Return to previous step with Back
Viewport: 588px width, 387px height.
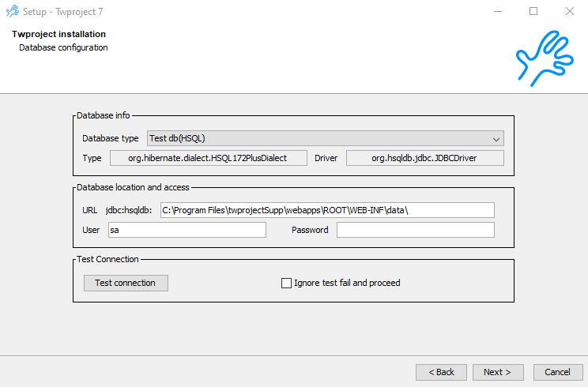click(x=441, y=372)
